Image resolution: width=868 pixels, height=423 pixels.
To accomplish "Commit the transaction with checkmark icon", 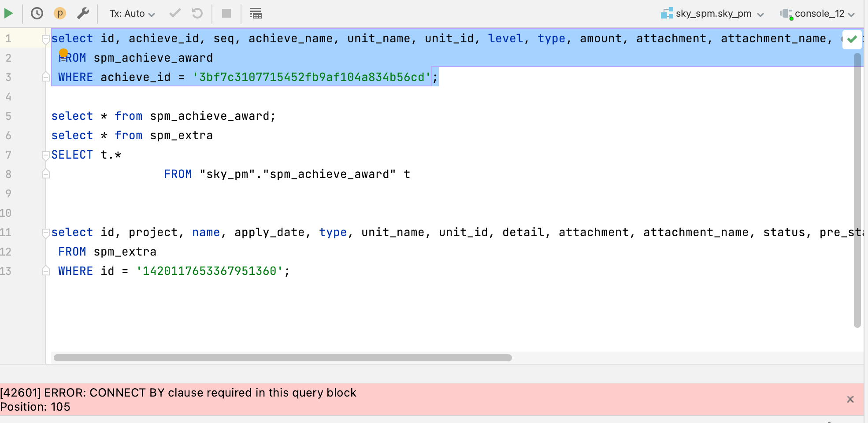I will [174, 13].
